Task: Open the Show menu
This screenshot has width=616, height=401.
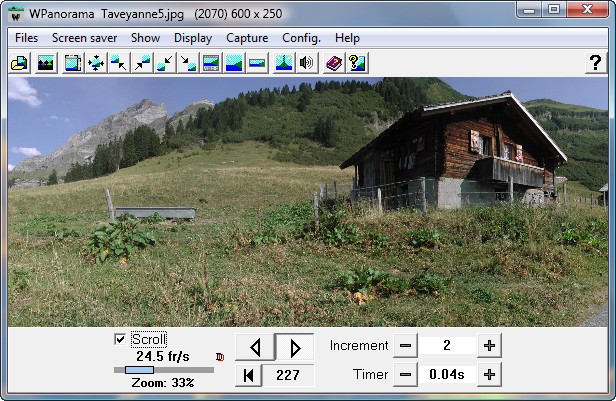Action: 145,38
